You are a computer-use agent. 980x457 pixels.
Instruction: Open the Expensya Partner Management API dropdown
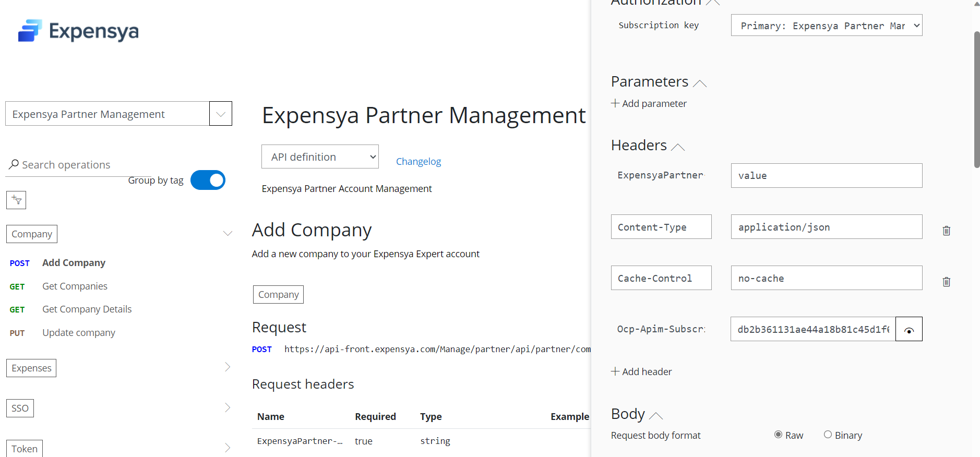(221, 114)
